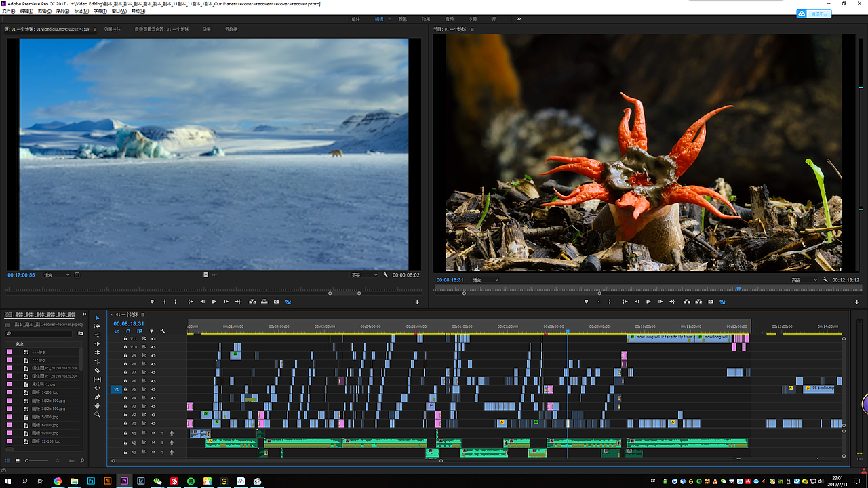The height and width of the screenshot is (488, 868).
Task: Select the Zoom tool
Action: [x=97, y=414]
